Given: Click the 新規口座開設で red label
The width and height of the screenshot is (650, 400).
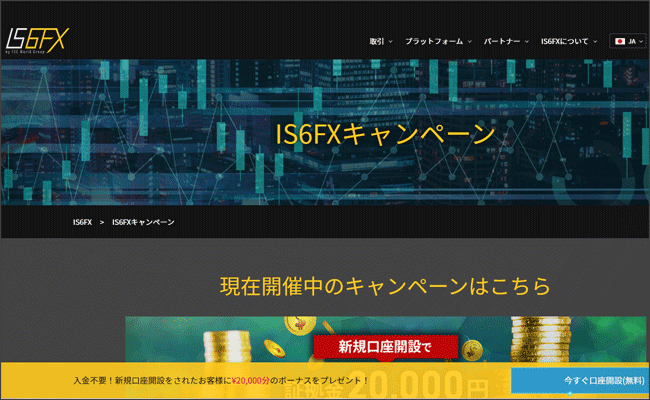Looking at the screenshot, I should [x=385, y=347].
